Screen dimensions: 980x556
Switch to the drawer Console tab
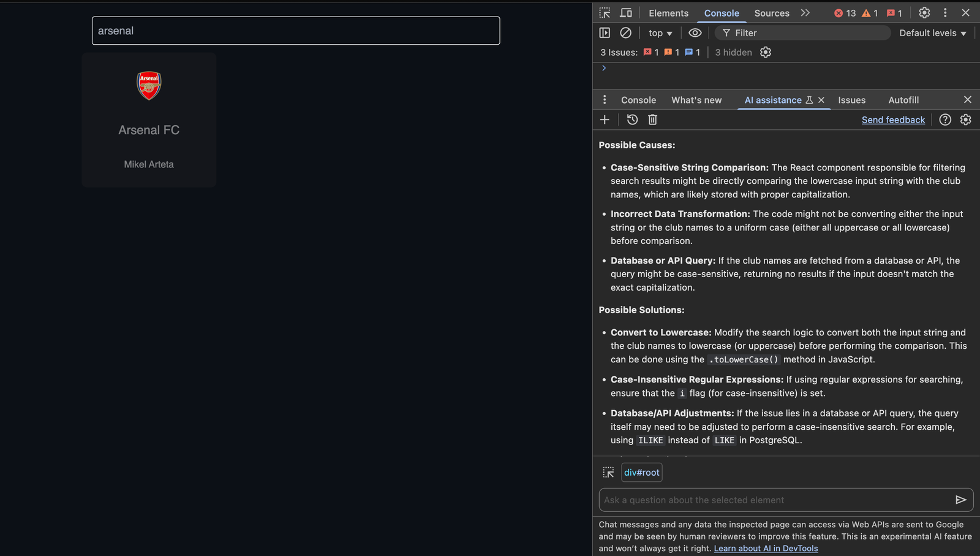click(638, 100)
